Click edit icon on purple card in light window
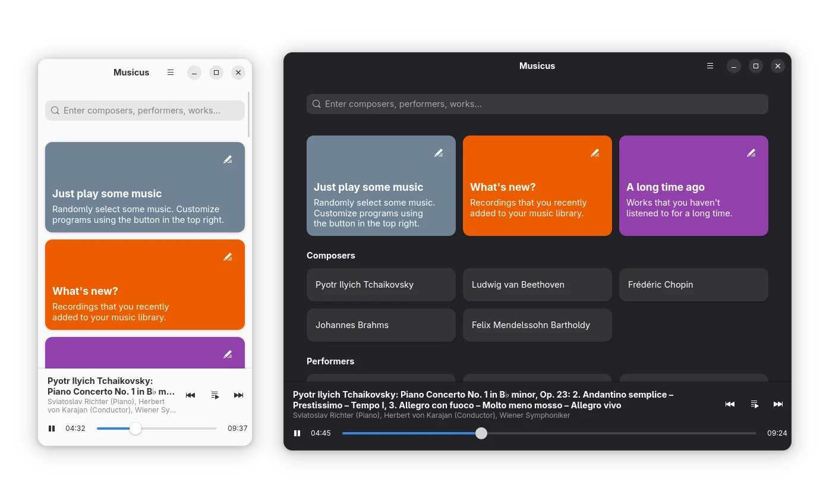The height and width of the screenshot is (504, 826). click(x=228, y=354)
